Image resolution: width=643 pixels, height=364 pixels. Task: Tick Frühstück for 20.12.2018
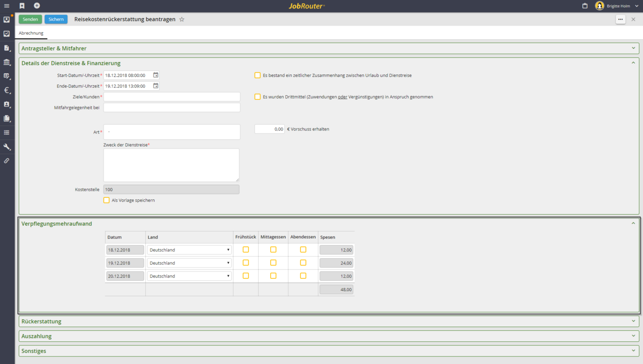[246, 276]
